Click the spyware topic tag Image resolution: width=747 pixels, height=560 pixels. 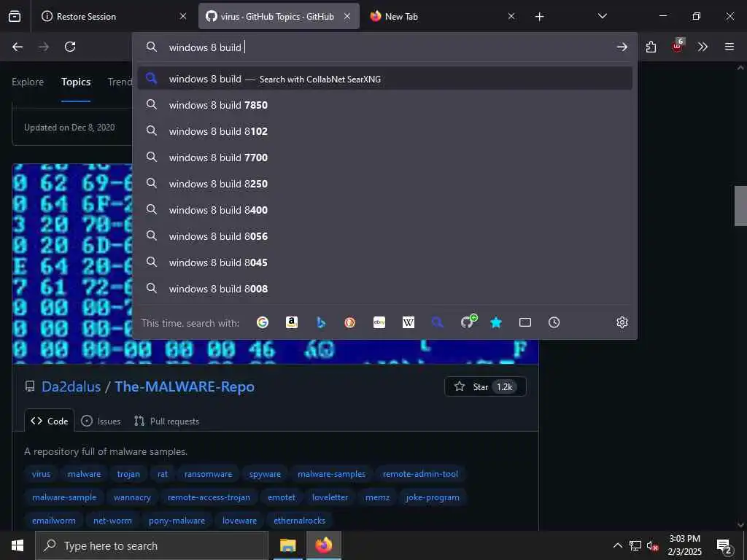(265, 474)
